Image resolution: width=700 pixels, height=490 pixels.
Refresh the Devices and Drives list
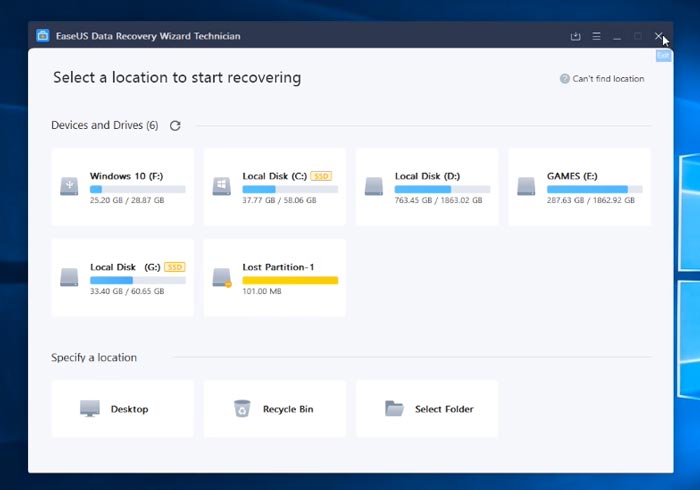pyautogui.click(x=175, y=125)
